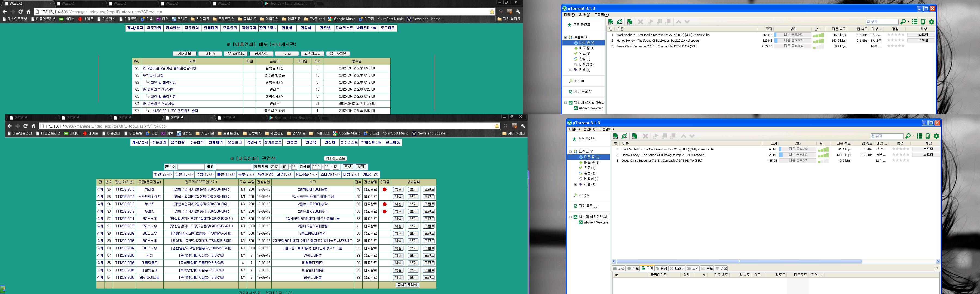Open 옵션(O) menu in upper uTorrent window
The height and width of the screenshot is (294, 980).
coord(584,15)
